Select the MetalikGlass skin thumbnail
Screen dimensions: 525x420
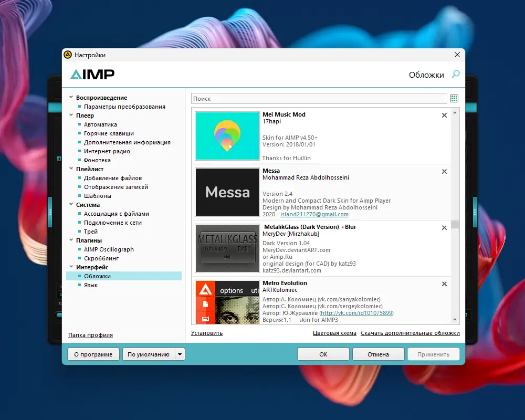tap(227, 248)
